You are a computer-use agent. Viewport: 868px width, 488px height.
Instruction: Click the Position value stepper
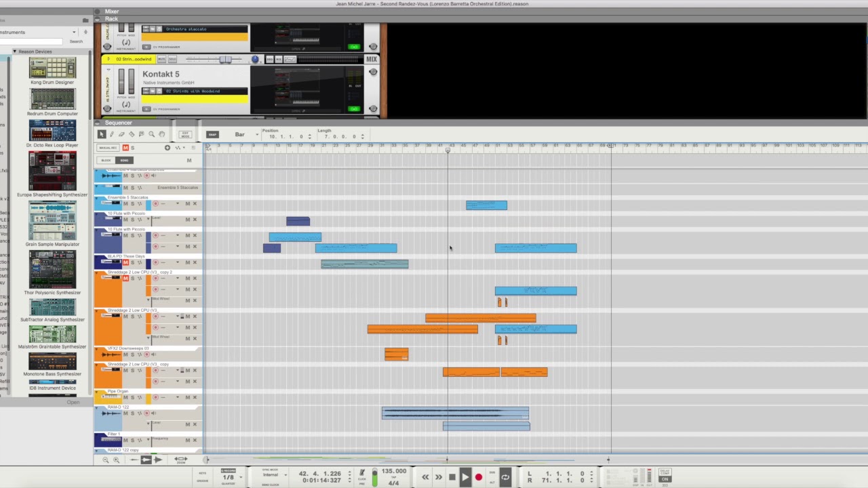[310, 136]
